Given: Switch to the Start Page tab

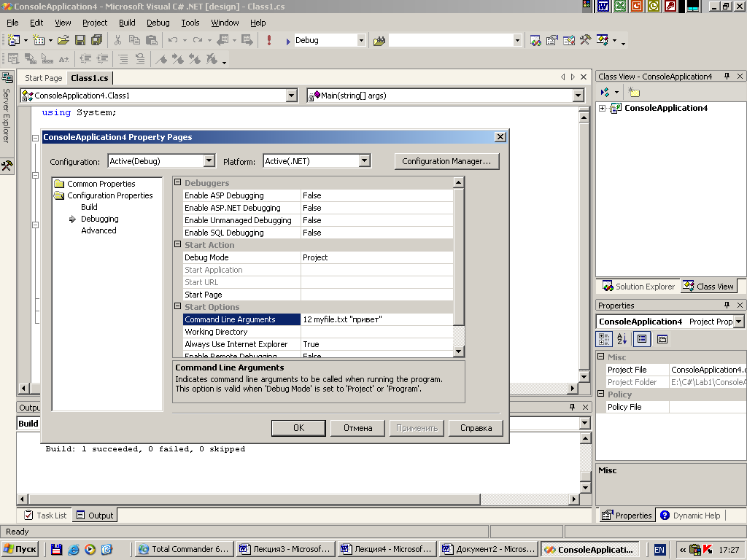Looking at the screenshot, I should [43, 78].
